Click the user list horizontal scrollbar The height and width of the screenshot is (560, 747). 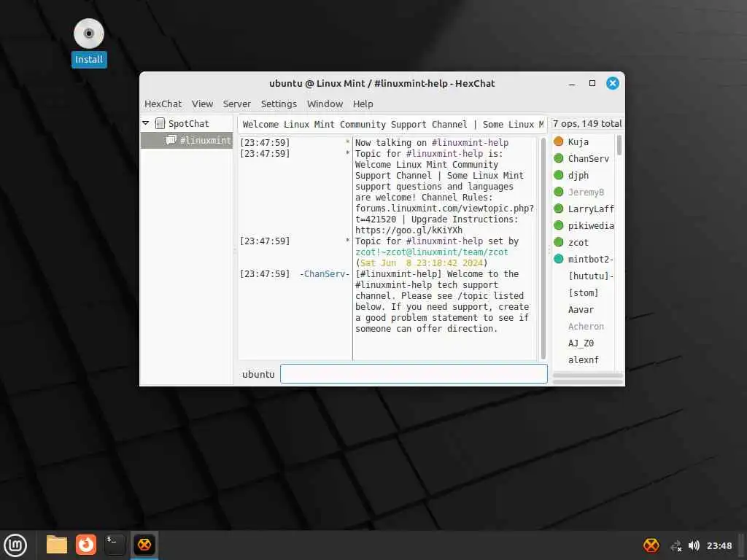coord(588,376)
